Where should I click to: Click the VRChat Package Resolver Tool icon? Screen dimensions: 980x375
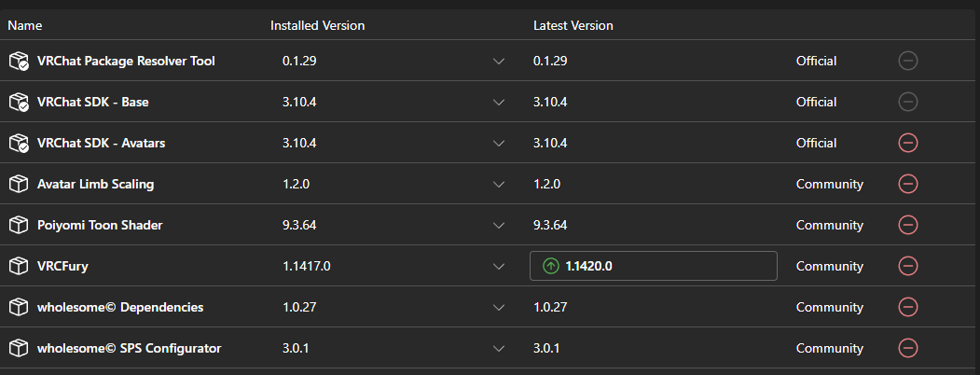pos(19,61)
